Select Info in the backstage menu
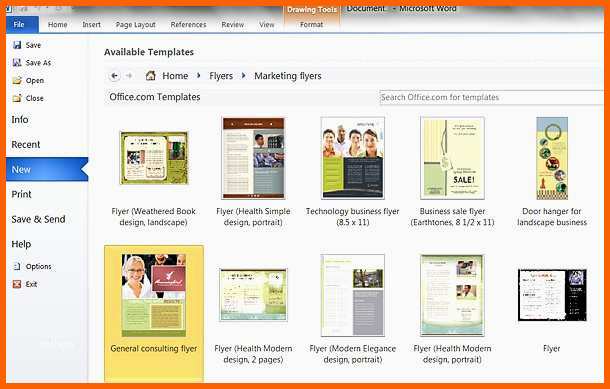This screenshot has width=610, height=389. 20,120
